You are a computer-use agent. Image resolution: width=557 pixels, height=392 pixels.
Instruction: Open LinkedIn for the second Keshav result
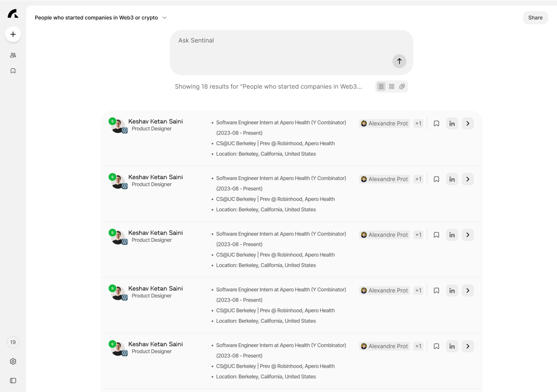[x=452, y=179]
